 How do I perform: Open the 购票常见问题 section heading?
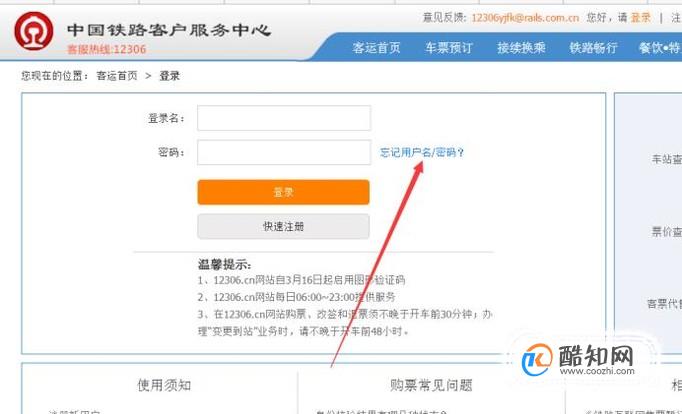coord(431,385)
